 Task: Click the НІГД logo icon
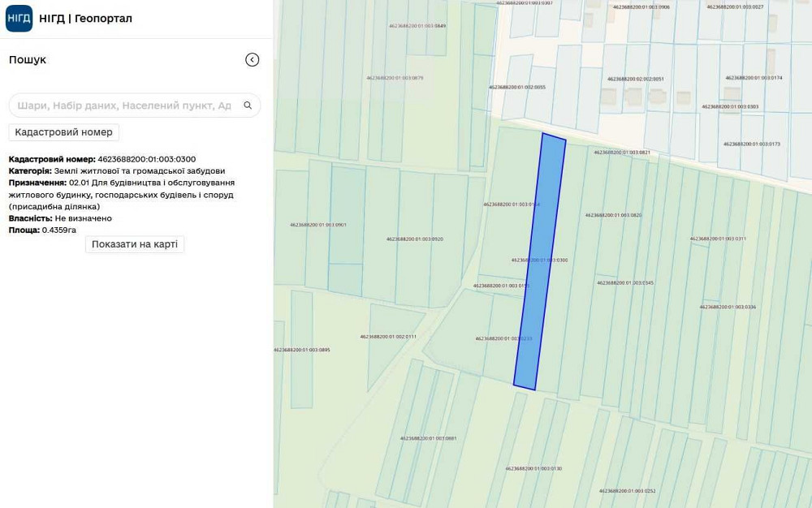[19, 18]
